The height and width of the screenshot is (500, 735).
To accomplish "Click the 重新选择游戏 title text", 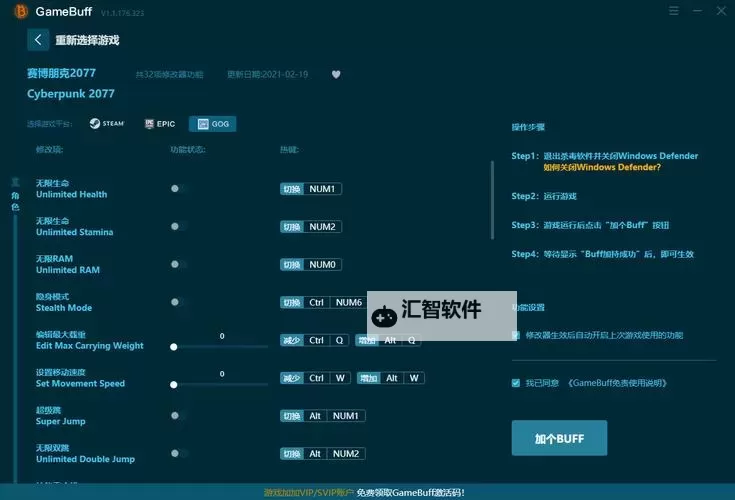I will click(x=87, y=40).
